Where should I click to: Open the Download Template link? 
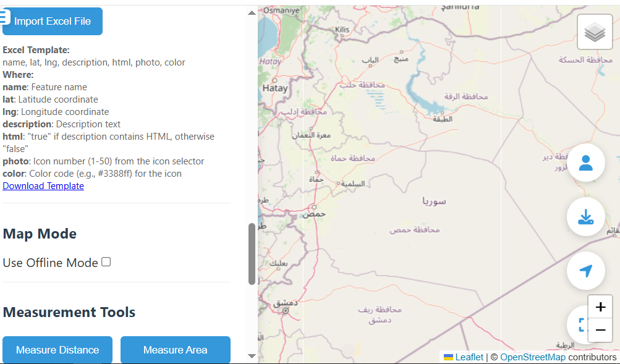[x=43, y=185]
